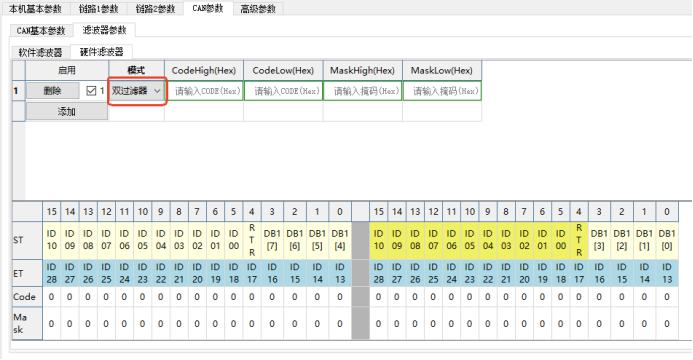This screenshot has width=693, height=360.
Task: Select the DB1[6] cell in the ST row
Action: (294, 240)
